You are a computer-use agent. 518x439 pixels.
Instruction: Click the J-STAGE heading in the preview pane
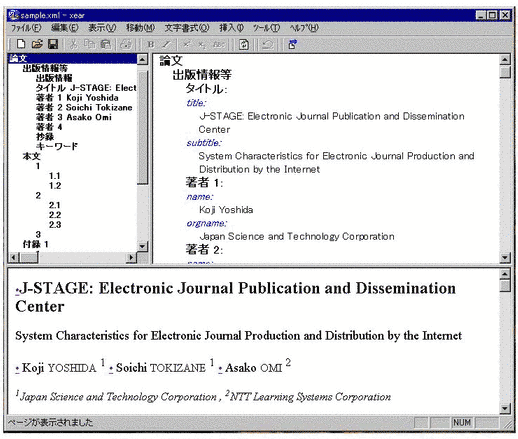point(235,297)
